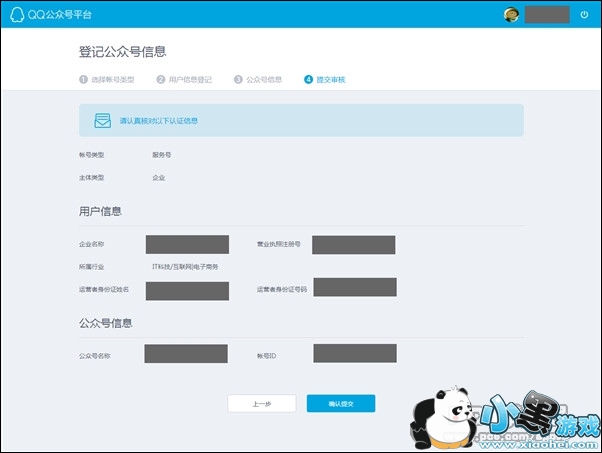Viewport: 602px width, 453px height.
Task: Click the redacted 企业名称 value field
Action: [x=187, y=244]
